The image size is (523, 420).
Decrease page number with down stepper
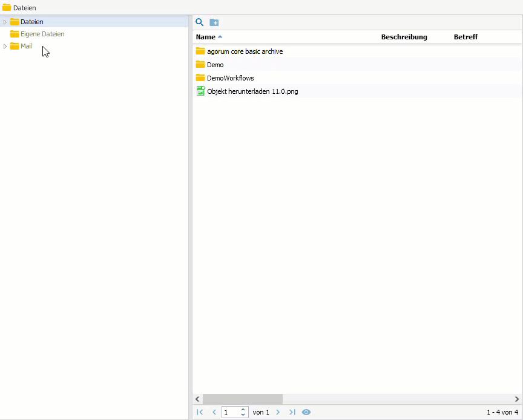coord(243,415)
